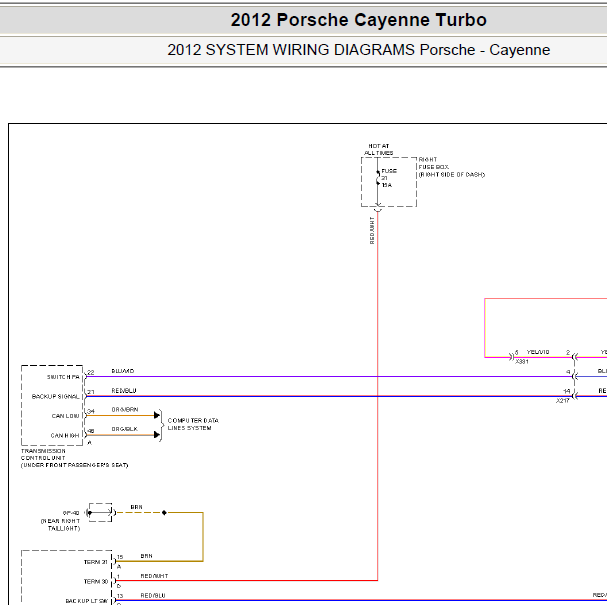This screenshot has height=605, width=607.
Task: Click the "RED/BLU" wire label at pin 21
Action: tap(124, 391)
